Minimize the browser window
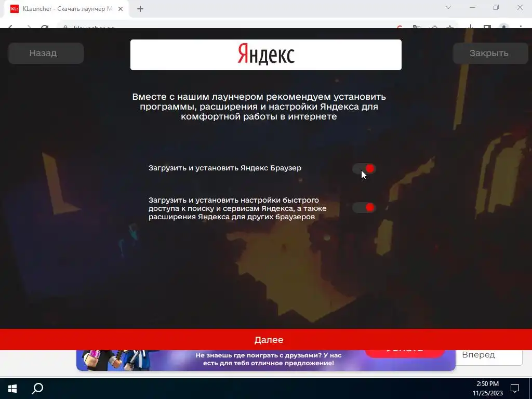Screen dimensions: 532x399 (472, 7)
